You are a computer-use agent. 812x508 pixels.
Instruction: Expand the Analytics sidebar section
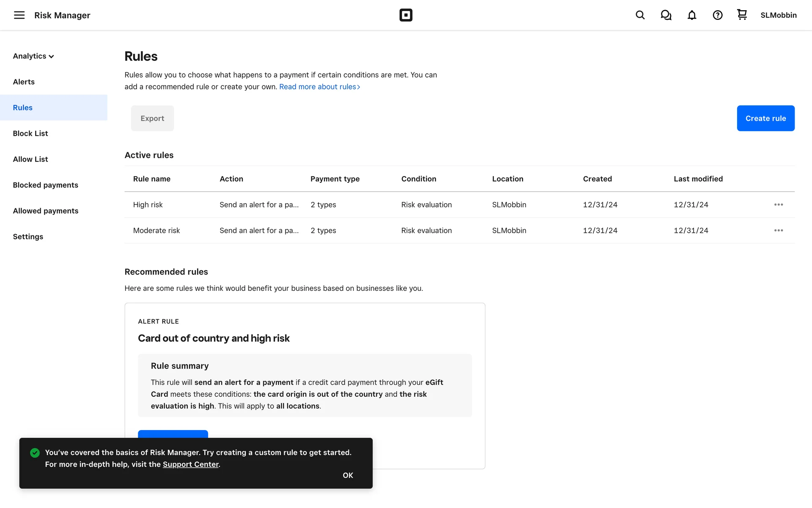[x=33, y=56]
